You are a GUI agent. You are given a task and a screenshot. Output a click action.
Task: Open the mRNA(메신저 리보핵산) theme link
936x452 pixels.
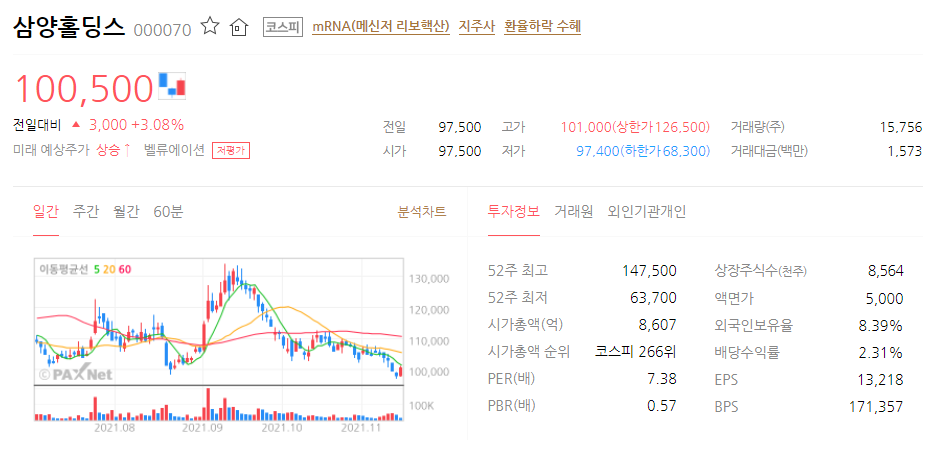click(x=381, y=26)
